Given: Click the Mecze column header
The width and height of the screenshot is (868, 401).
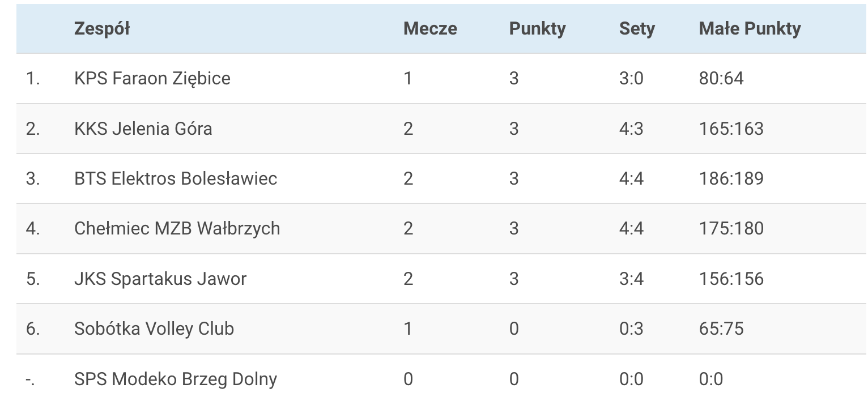Looking at the screenshot, I should 430,29.
